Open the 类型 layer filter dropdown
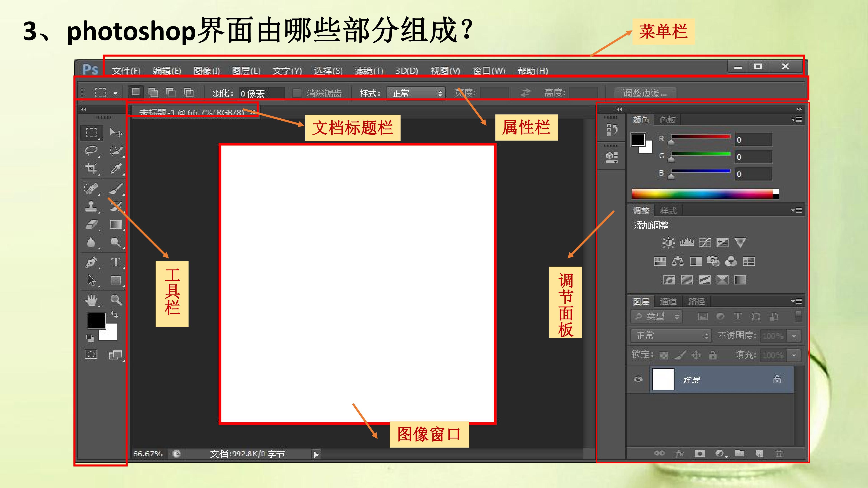868x488 pixels. tap(656, 316)
